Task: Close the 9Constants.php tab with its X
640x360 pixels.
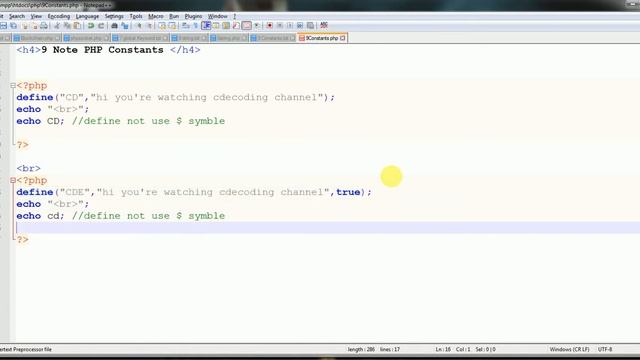Action: [x=343, y=38]
